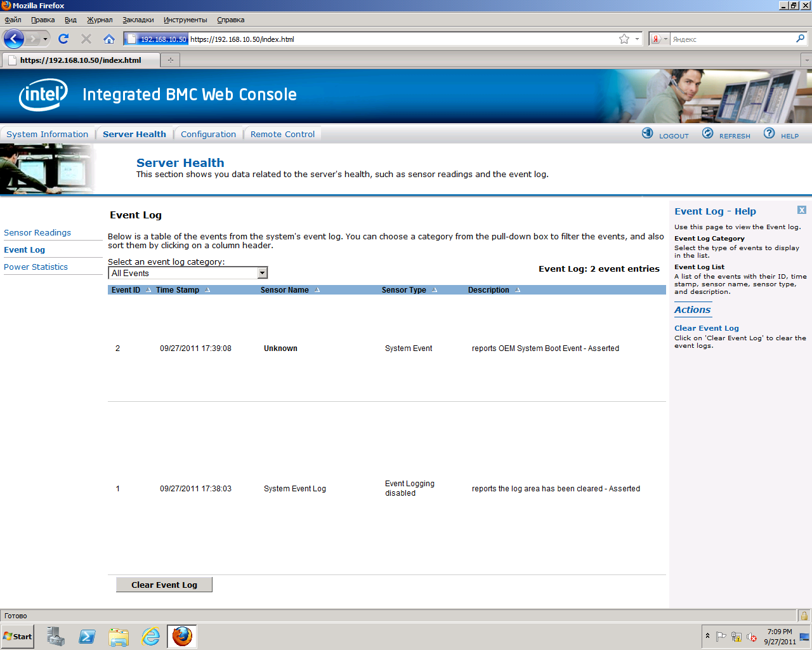Bookmark this page using the star icon
The width and height of the screenshot is (812, 650).
(x=624, y=39)
